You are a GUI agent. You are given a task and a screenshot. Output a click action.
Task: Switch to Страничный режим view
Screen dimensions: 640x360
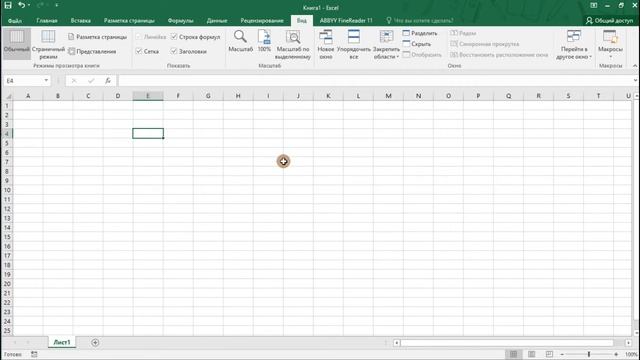(48, 44)
